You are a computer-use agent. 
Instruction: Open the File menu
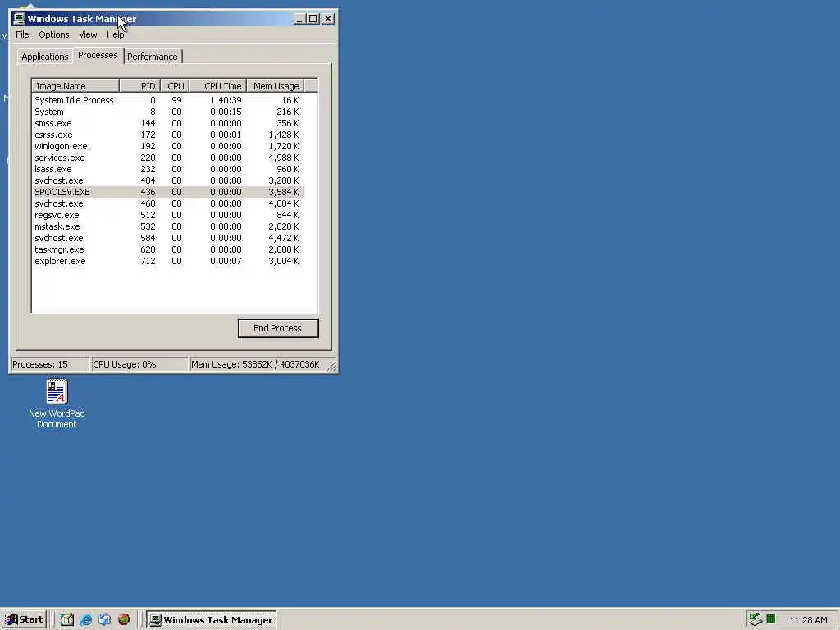[x=22, y=34]
